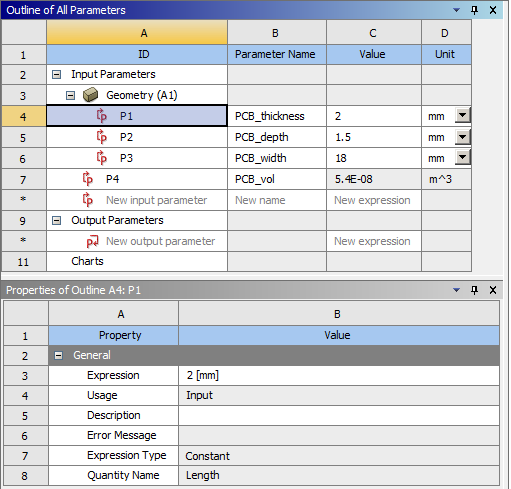The image size is (511, 489).
Task: Open unit dropdown for PCB_width
Action: pos(462,157)
